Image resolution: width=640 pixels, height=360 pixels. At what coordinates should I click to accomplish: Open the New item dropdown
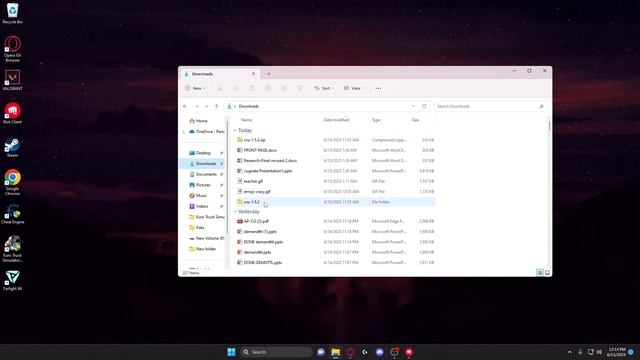pos(195,88)
